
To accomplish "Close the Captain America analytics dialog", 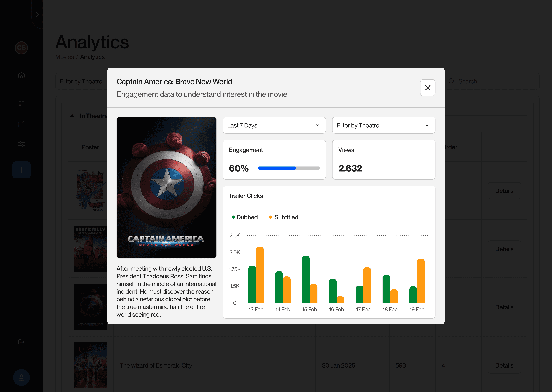I will [x=427, y=88].
